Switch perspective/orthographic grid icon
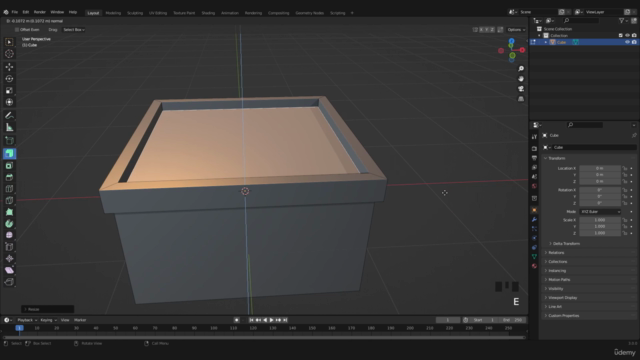This screenshot has height=360, width=640. 521,99
